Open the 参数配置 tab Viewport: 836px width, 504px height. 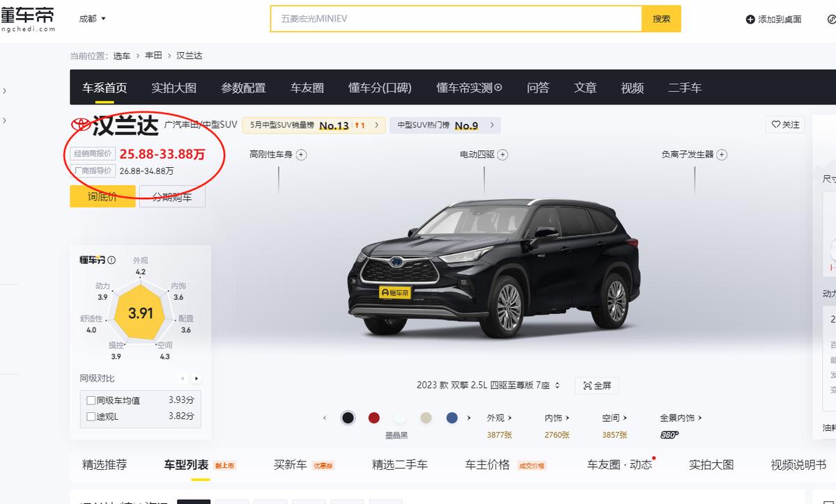[243, 88]
